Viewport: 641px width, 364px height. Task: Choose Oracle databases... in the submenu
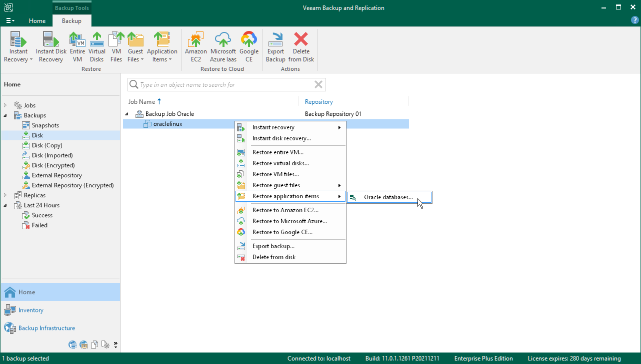pos(389,197)
